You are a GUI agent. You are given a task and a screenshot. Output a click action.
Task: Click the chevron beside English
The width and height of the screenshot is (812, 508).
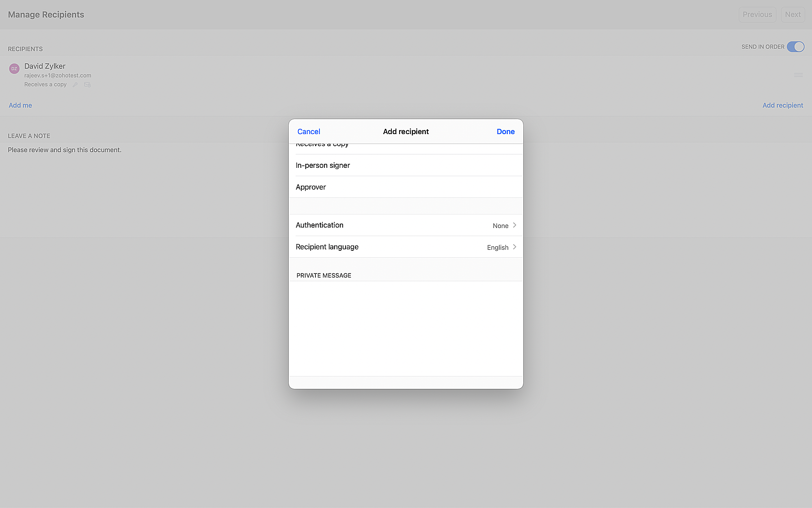tap(514, 247)
